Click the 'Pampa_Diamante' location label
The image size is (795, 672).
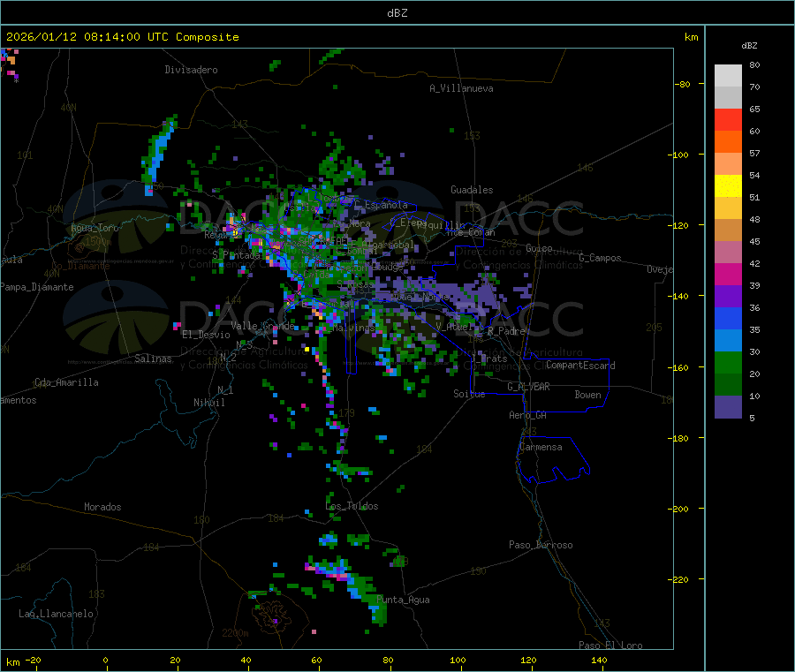(x=37, y=287)
